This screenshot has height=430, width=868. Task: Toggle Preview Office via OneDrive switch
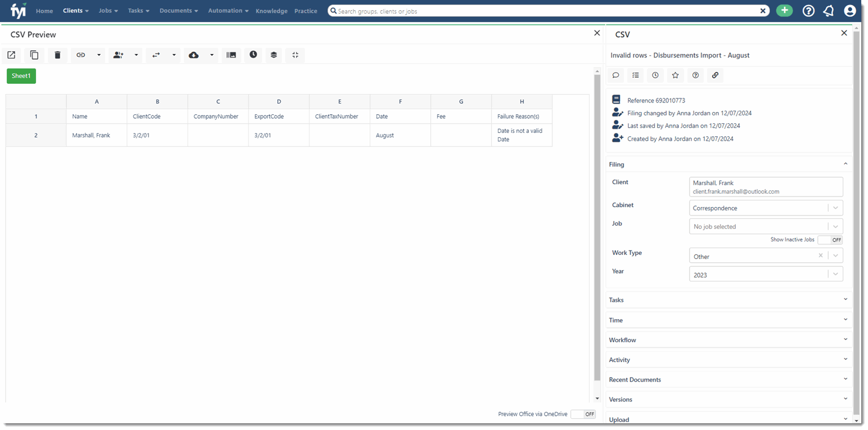[x=583, y=414]
